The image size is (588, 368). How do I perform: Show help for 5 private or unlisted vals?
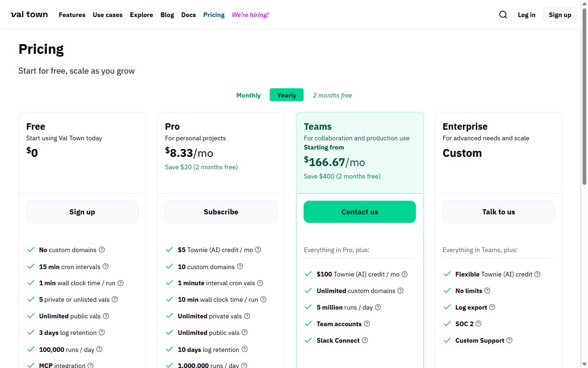pos(115,299)
